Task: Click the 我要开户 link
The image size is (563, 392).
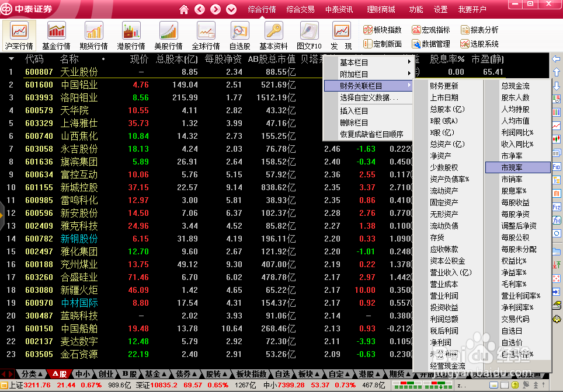Action: click(x=472, y=9)
